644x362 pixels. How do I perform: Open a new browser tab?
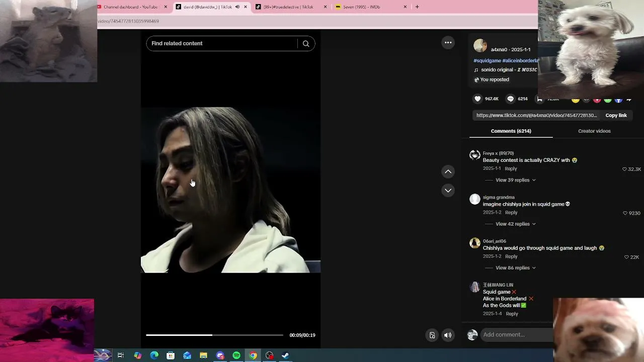click(x=417, y=7)
